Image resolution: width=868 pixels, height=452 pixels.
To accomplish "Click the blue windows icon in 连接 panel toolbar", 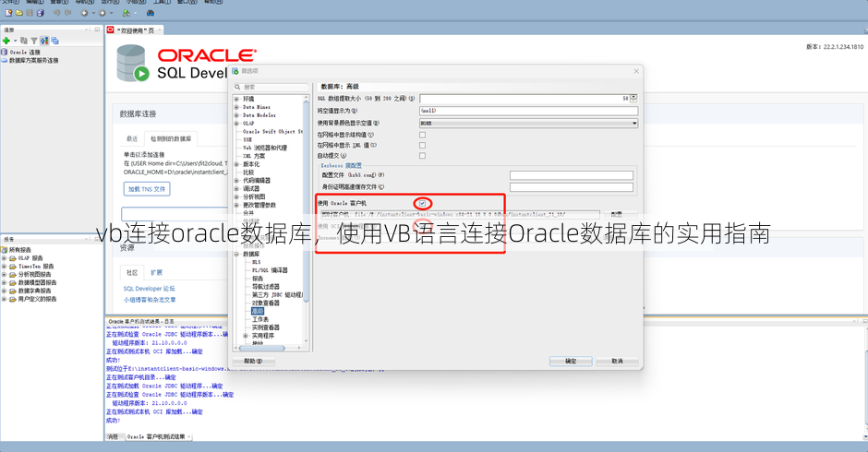I will (54, 41).
